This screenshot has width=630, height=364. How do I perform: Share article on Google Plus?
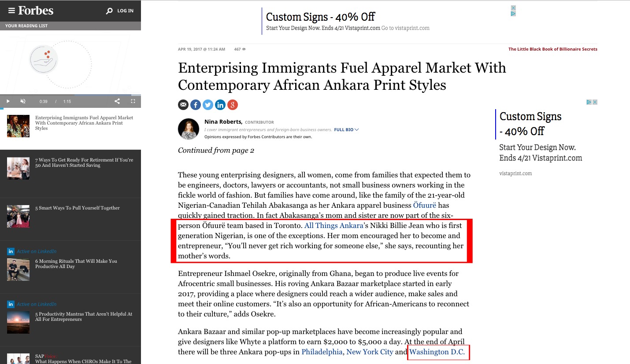click(x=233, y=105)
